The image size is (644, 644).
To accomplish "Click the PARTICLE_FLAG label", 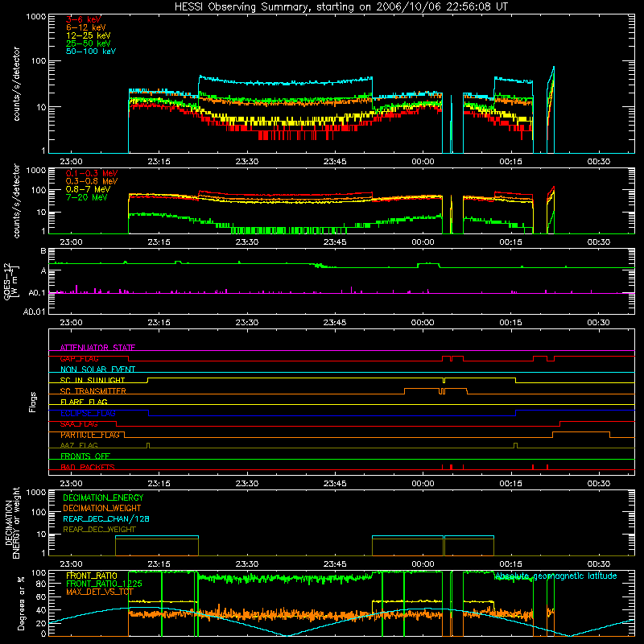I will tap(90, 435).
